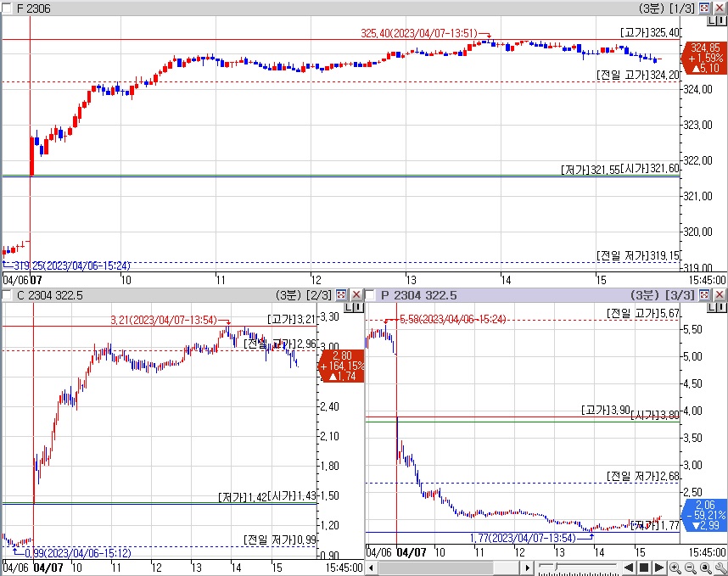Click the (3분) [3/3] interval label
This screenshot has height=576, width=728.
pyautogui.click(x=663, y=294)
